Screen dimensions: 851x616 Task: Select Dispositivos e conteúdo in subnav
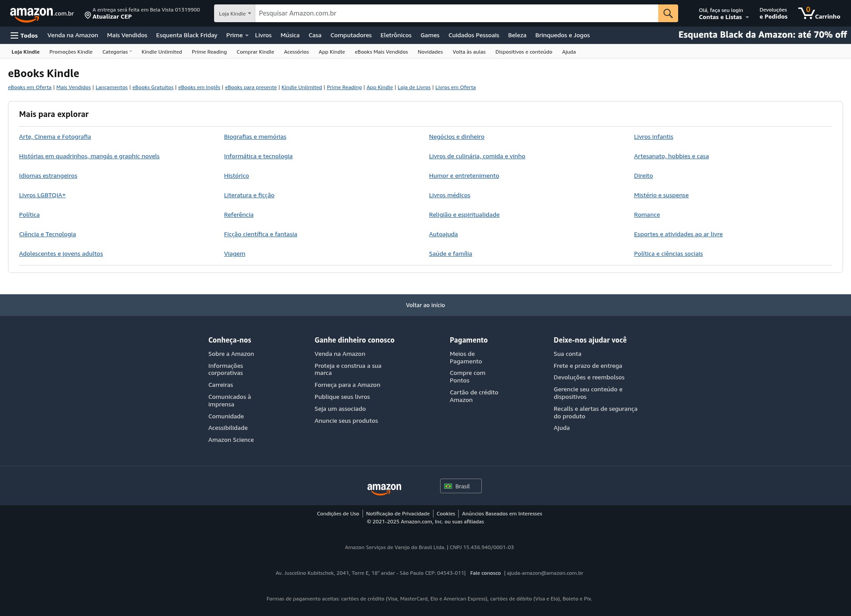524,52
